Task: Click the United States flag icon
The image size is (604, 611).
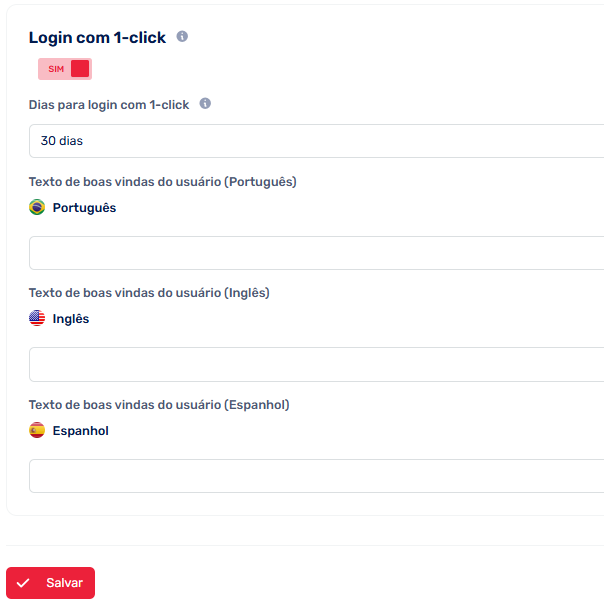Action: coord(37,318)
